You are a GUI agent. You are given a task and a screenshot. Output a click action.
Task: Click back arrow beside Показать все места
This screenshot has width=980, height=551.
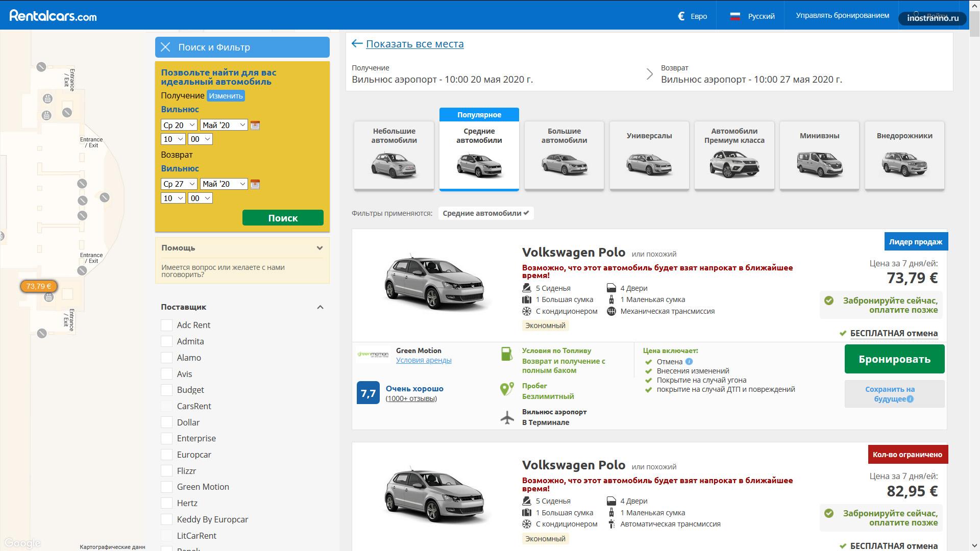click(x=357, y=44)
